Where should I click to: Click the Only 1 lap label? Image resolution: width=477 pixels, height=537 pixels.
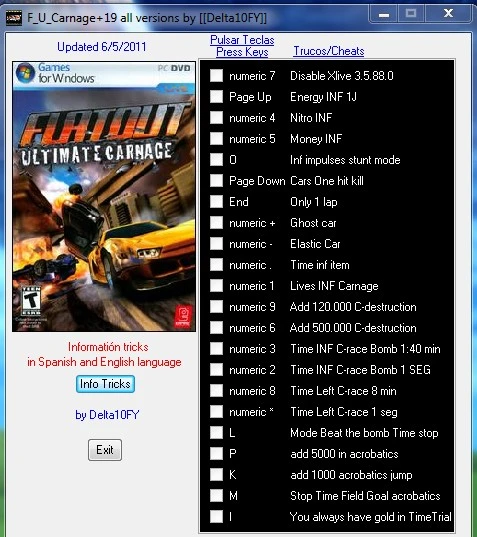(314, 202)
